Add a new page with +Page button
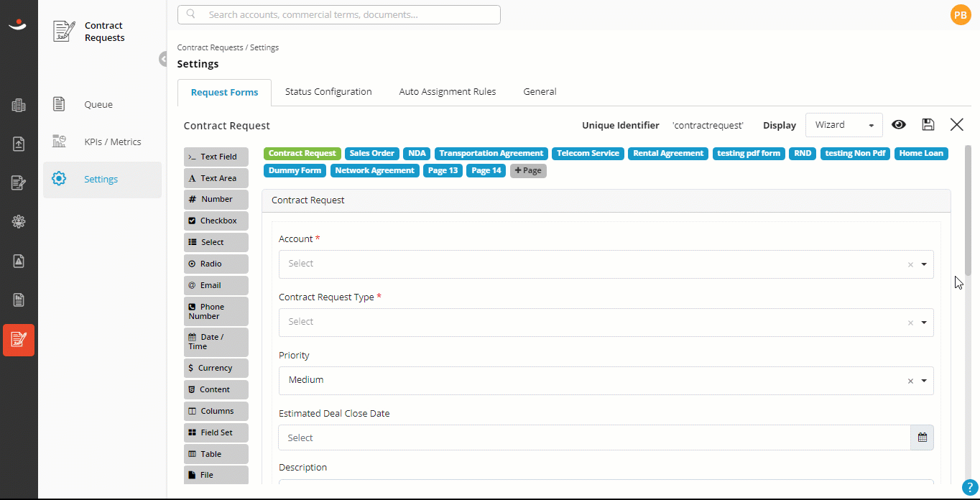The image size is (980, 500). point(528,171)
